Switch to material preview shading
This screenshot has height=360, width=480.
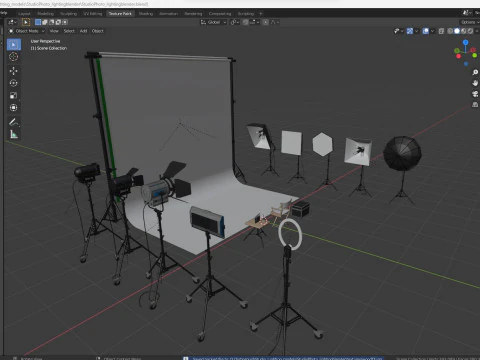[464, 31]
